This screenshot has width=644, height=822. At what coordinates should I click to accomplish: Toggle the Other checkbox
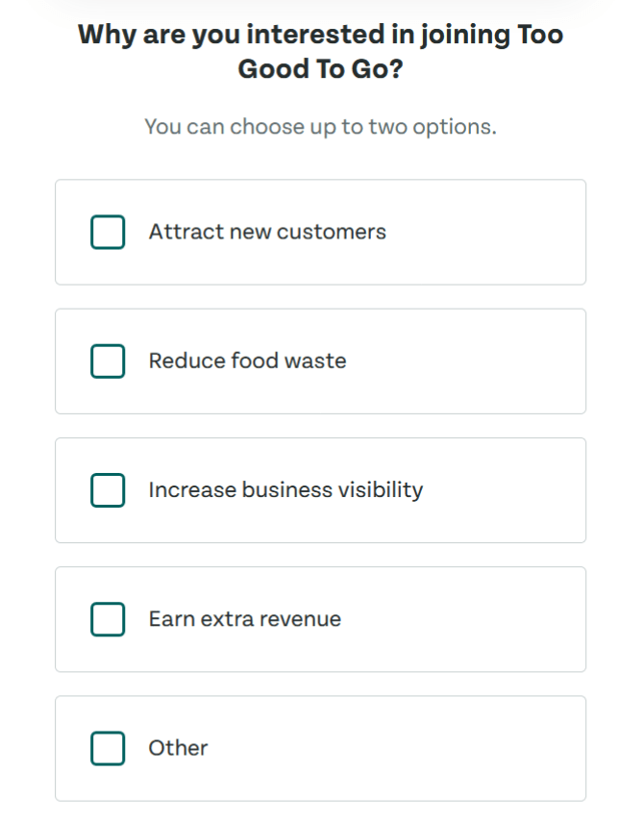click(x=108, y=747)
